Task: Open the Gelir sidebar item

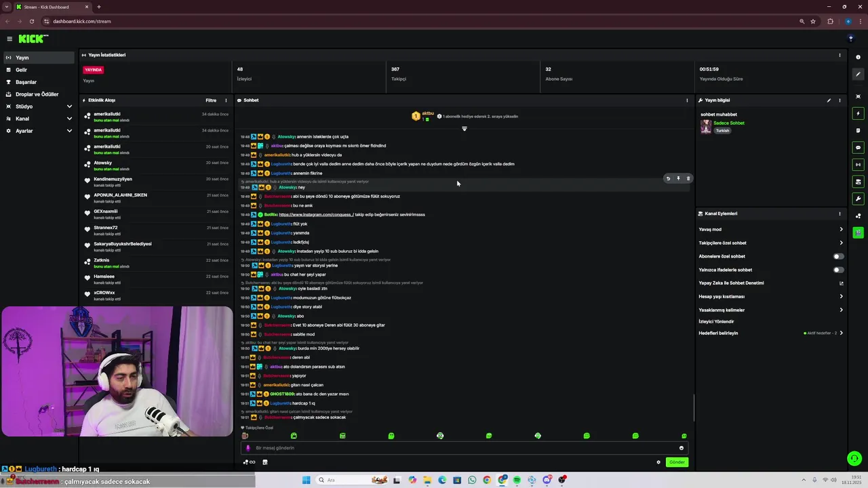Action: point(39,70)
